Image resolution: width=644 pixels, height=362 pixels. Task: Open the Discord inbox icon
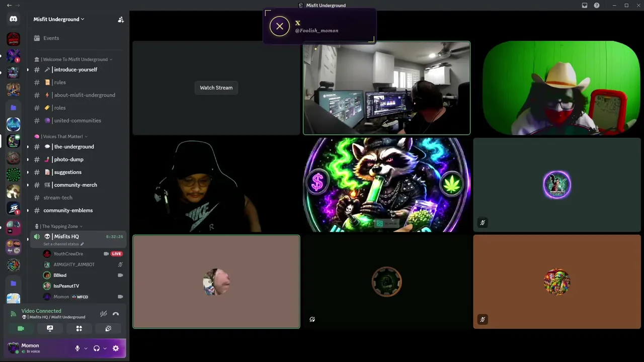coord(585,6)
